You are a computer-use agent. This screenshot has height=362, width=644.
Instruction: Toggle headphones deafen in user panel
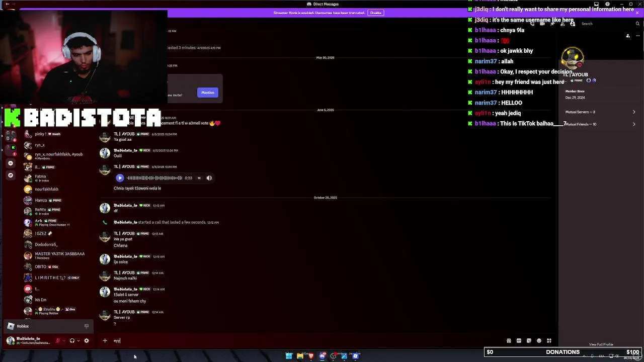[x=72, y=341]
